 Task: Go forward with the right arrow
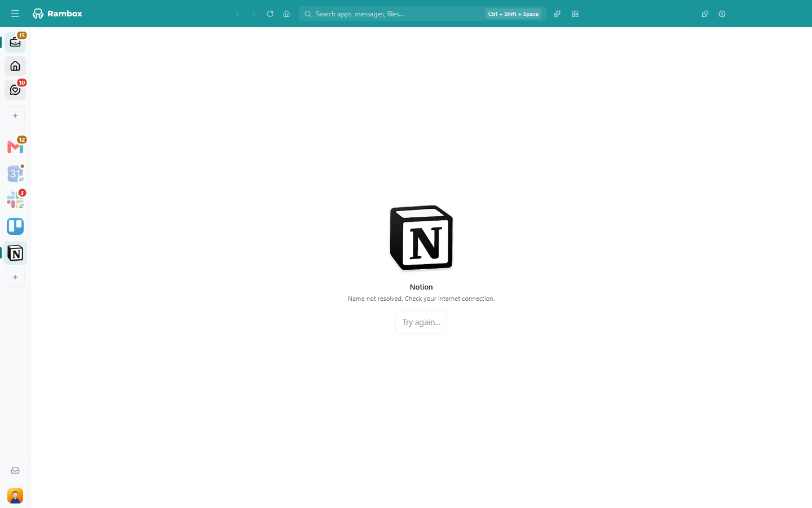254,14
